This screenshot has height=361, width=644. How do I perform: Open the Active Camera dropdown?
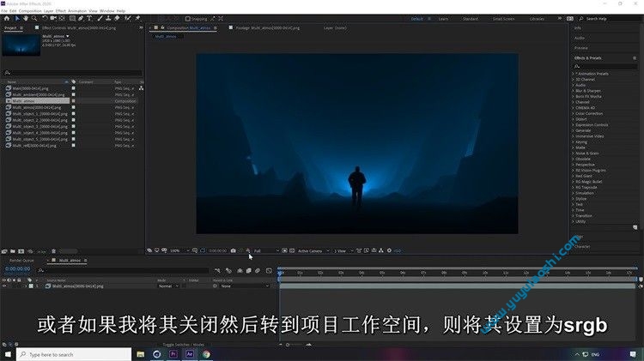tap(313, 250)
